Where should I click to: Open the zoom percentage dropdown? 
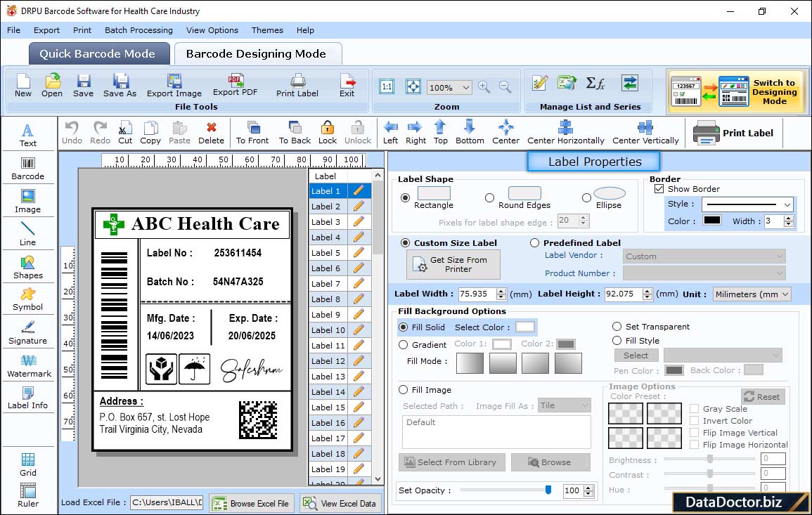click(x=465, y=87)
